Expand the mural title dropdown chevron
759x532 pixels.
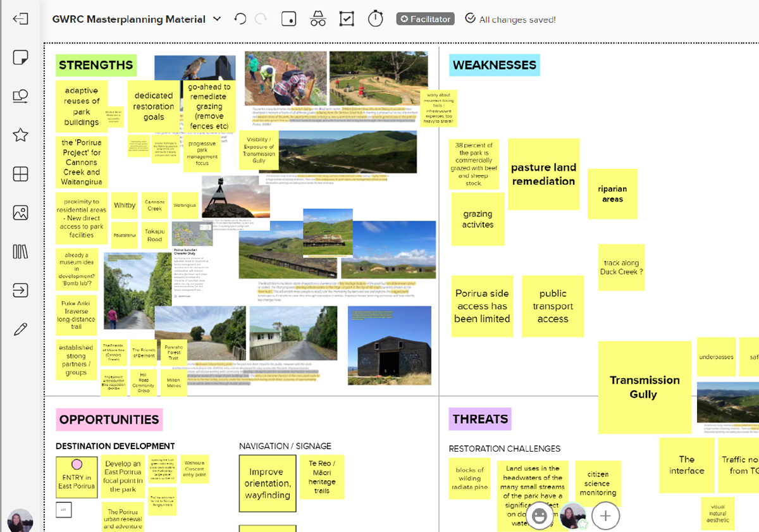click(x=217, y=19)
